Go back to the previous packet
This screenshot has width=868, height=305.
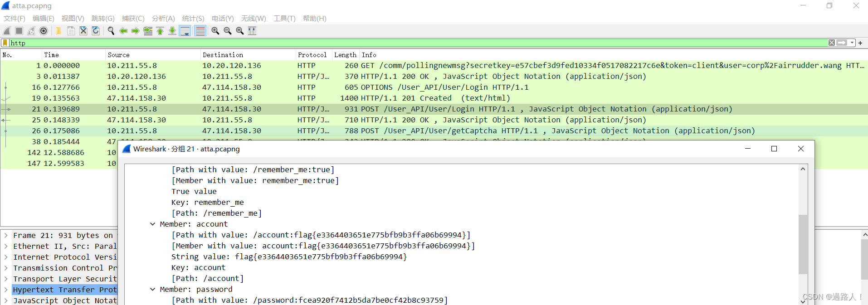[123, 31]
